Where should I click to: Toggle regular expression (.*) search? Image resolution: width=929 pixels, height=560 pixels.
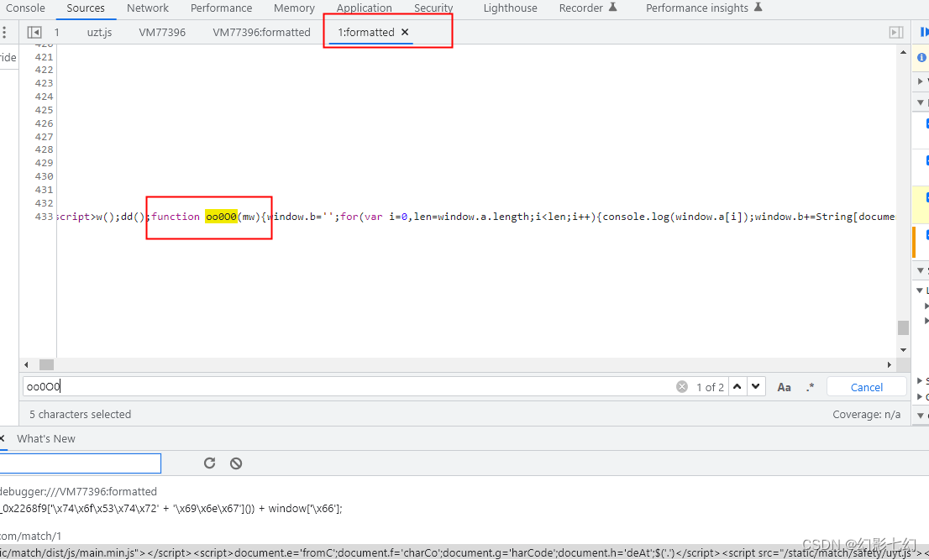[810, 387]
